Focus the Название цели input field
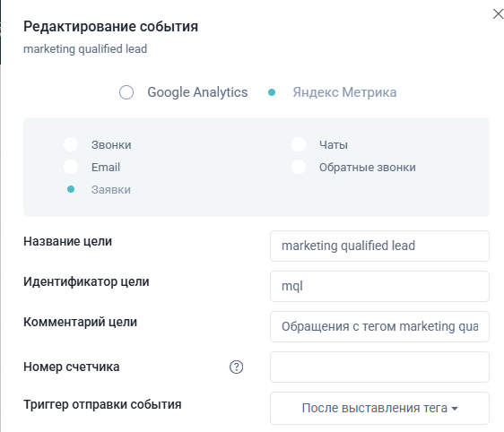Viewport: 504px width, 432px height. [379, 246]
